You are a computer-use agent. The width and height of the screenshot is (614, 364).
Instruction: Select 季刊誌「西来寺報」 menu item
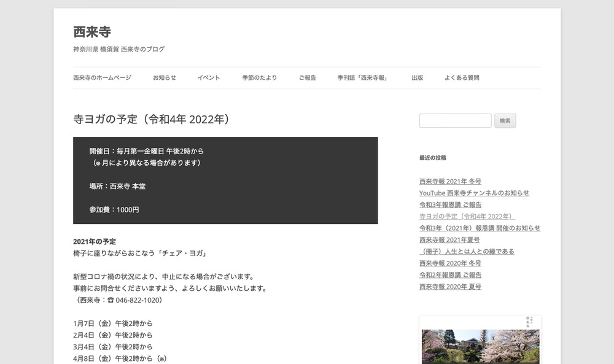coord(363,78)
